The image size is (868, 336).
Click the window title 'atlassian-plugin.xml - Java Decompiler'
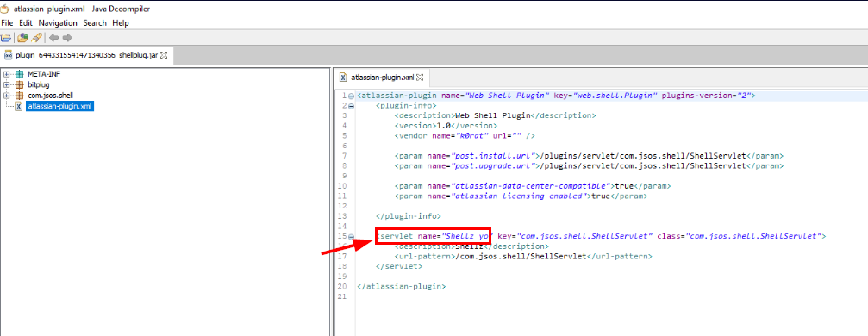pyautogui.click(x=81, y=9)
